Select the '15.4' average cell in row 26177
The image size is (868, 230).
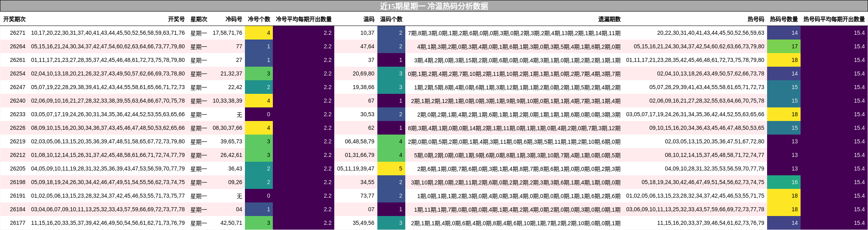point(834,223)
